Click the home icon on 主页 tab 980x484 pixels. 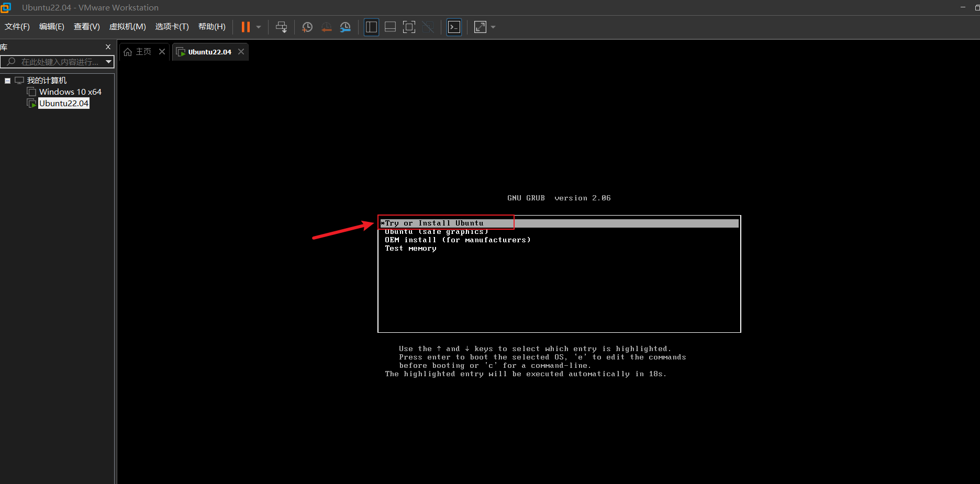128,52
